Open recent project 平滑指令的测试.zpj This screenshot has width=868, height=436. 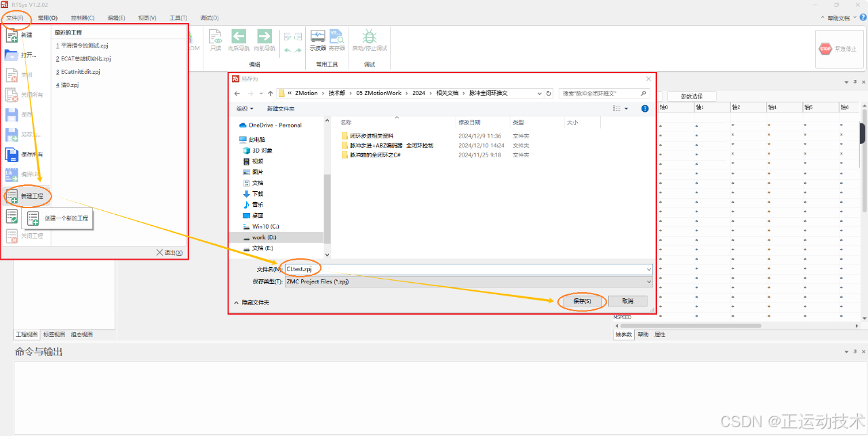click(x=82, y=45)
